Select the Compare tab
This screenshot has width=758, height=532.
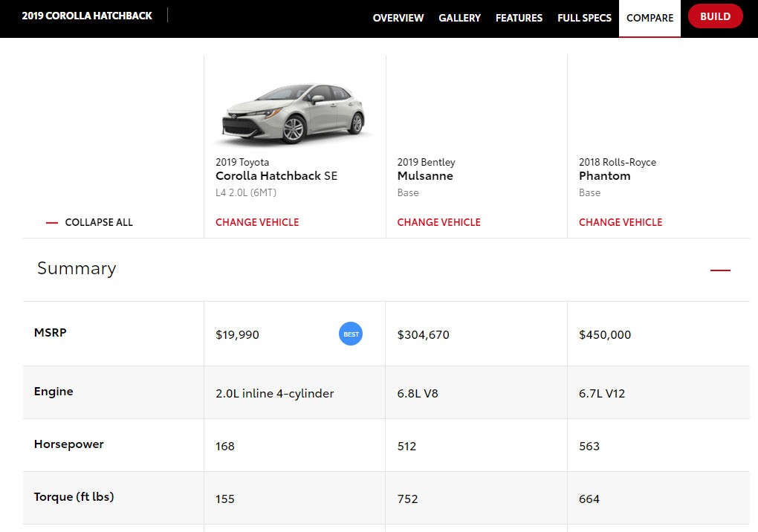click(x=650, y=18)
